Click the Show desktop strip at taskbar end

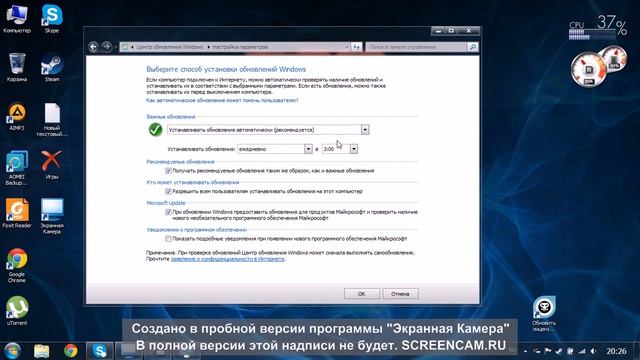click(x=636, y=351)
